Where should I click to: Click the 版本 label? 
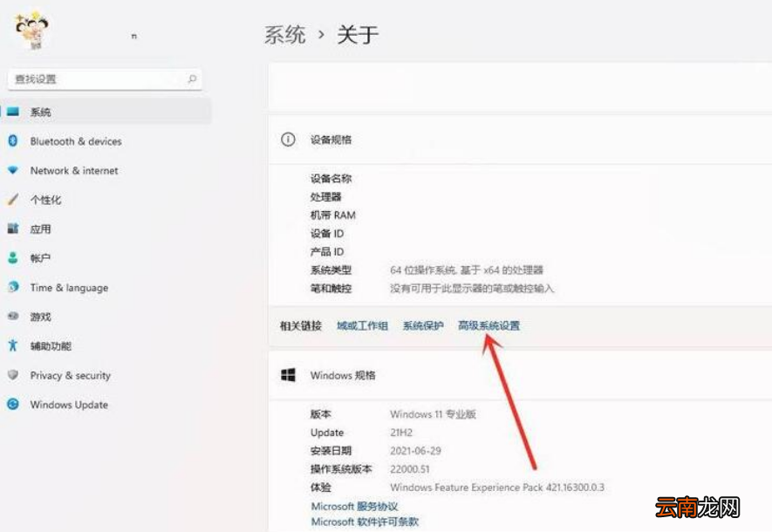click(x=320, y=414)
